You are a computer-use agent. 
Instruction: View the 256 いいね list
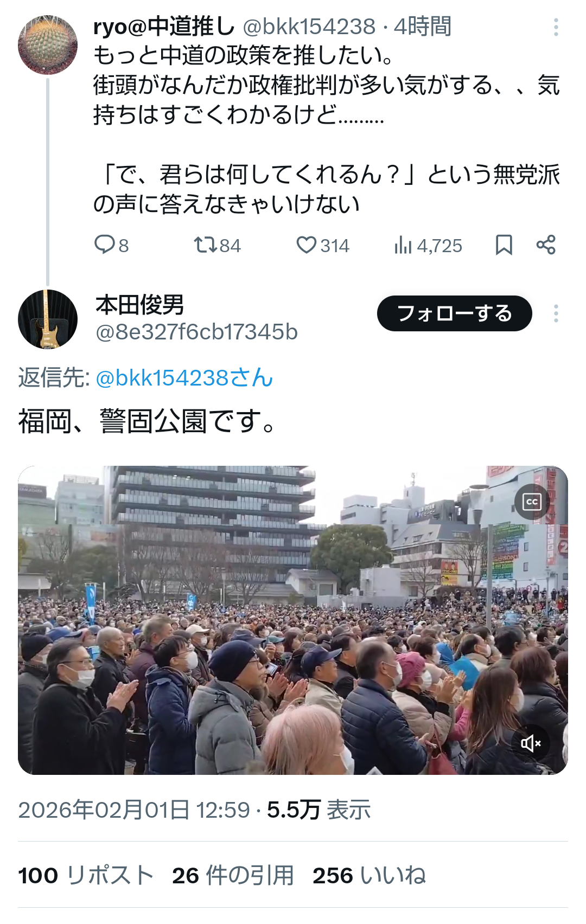tap(370, 875)
